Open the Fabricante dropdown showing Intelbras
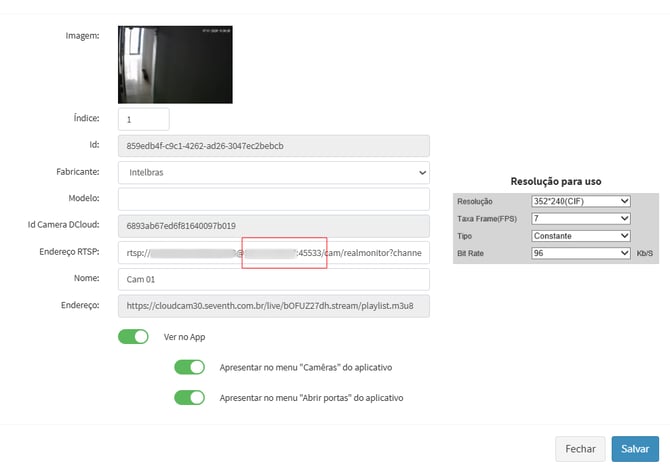 [273, 173]
